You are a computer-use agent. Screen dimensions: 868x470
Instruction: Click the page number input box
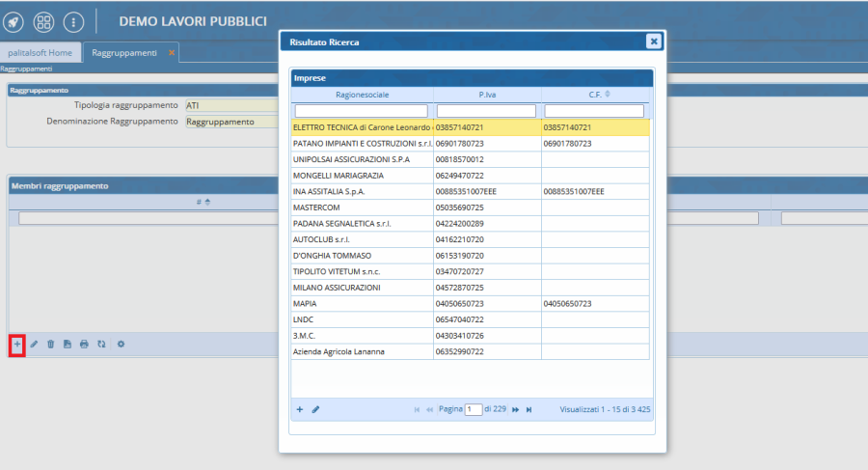[x=473, y=409]
